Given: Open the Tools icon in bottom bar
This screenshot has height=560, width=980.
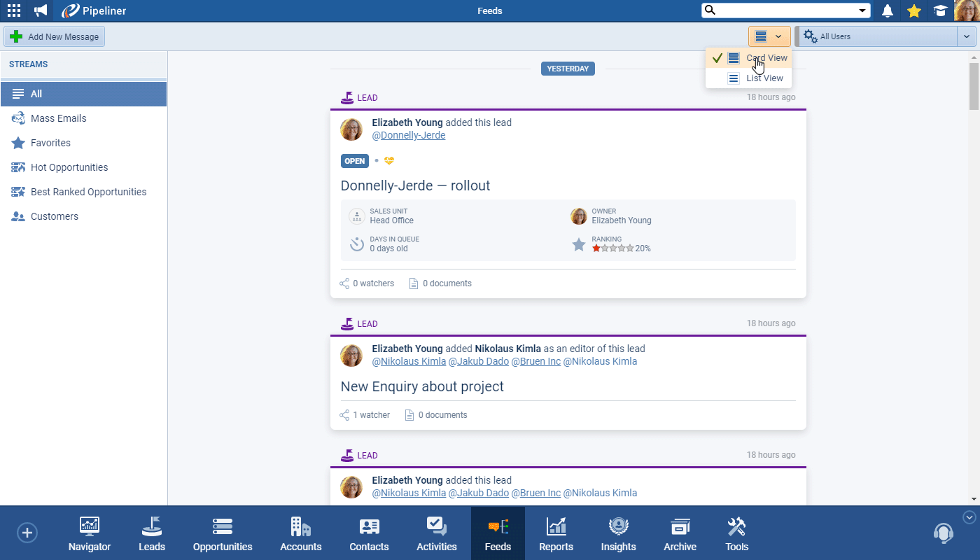Looking at the screenshot, I should [736, 535].
